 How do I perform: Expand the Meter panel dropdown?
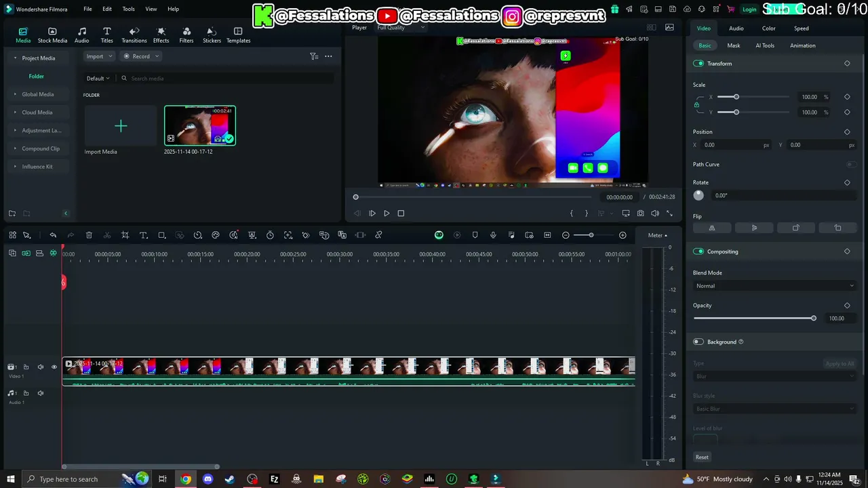pos(657,235)
